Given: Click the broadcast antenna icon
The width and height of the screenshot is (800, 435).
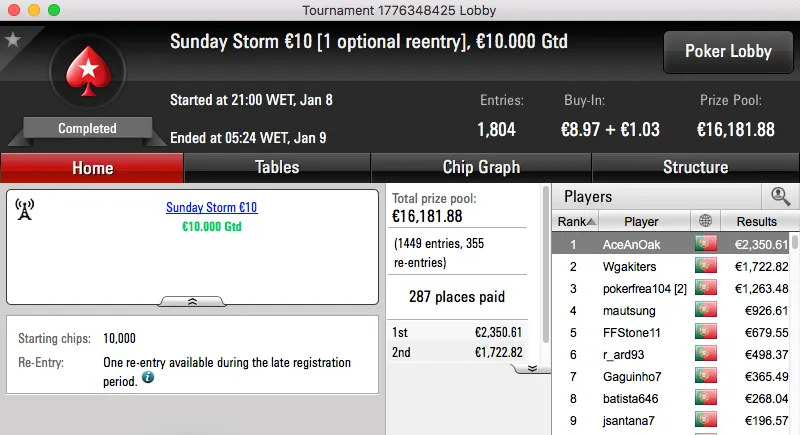Looking at the screenshot, I should pyautogui.click(x=25, y=209).
